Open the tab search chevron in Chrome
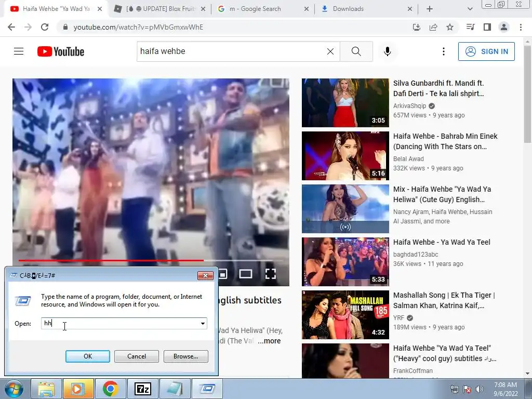 tap(470, 9)
